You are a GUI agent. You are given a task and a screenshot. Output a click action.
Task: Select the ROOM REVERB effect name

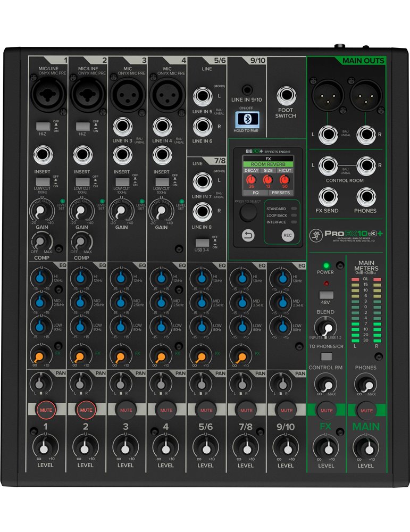click(268, 164)
